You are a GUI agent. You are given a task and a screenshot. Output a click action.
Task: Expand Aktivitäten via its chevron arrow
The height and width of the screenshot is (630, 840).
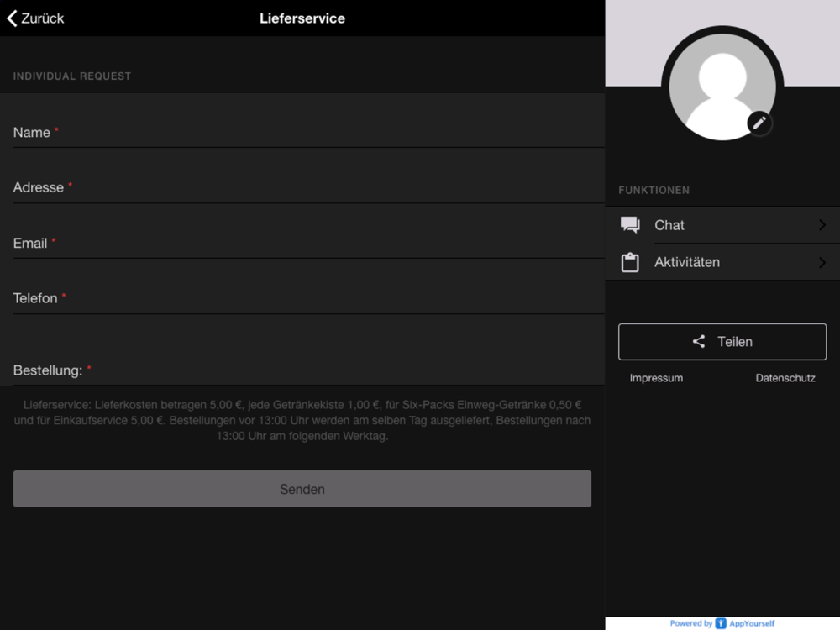pyautogui.click(x=822, y=262)
